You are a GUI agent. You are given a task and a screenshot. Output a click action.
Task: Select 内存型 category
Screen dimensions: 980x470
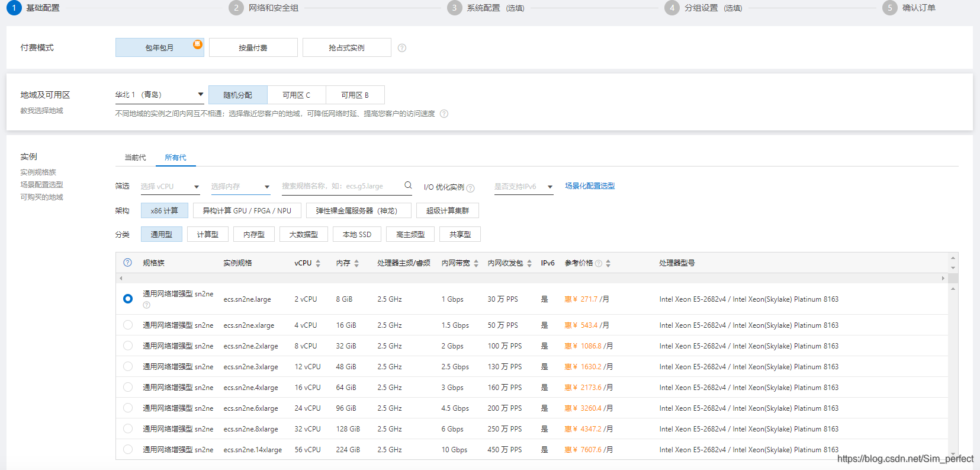[254, 234]
